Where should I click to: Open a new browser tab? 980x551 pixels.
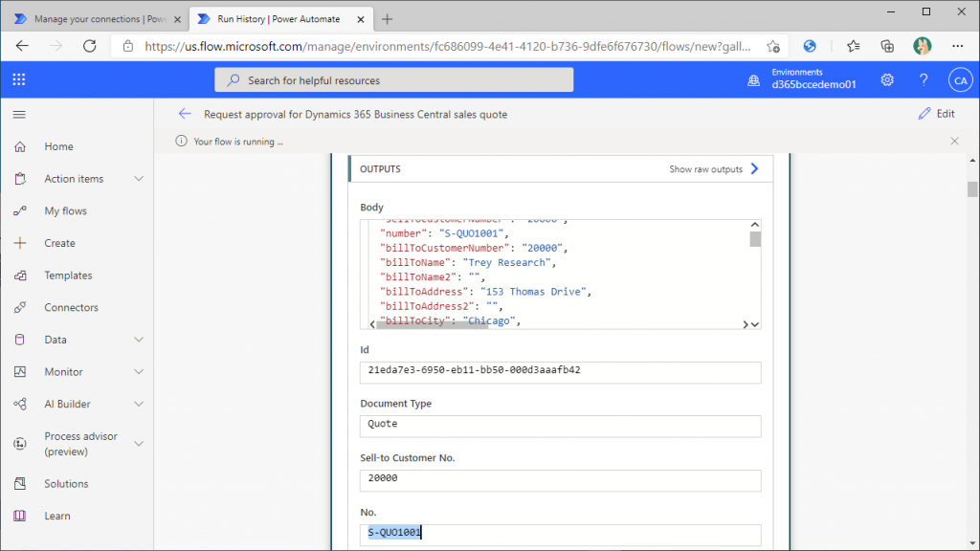(x=387, y=19)
